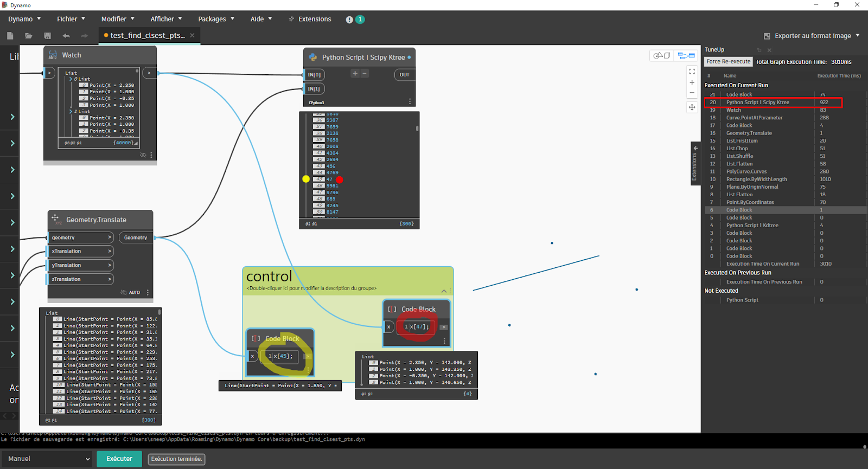Click the IN[0] input port

(x=315, y=75)
